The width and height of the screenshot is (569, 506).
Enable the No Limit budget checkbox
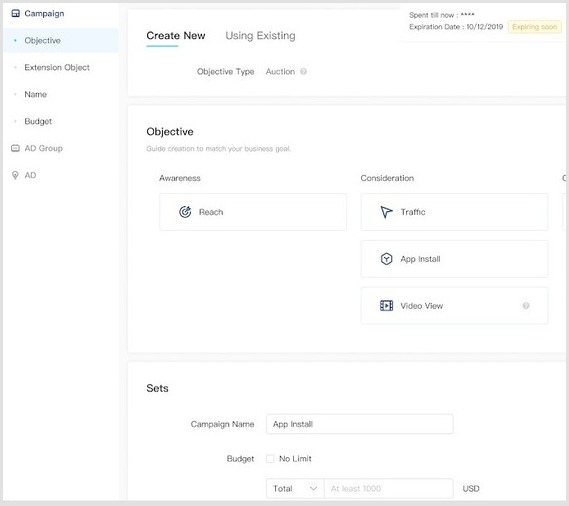coord(270,458)
